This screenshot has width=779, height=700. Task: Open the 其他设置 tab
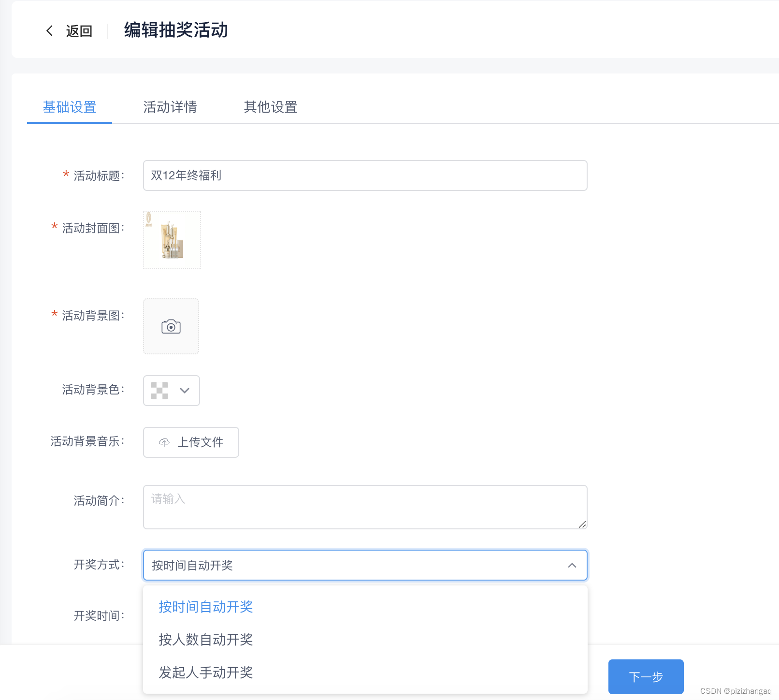click(271, 107)
